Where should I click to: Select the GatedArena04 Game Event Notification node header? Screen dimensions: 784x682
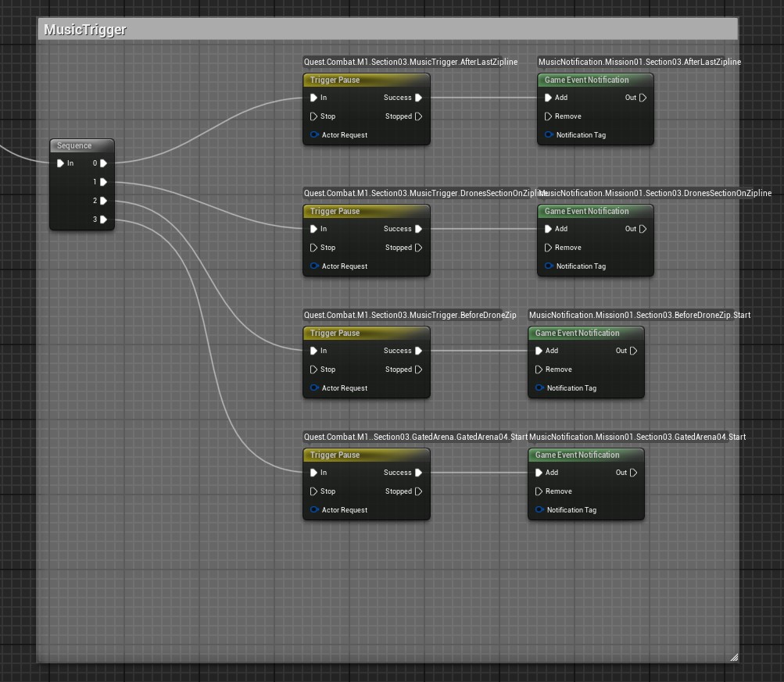pos(586,455)
